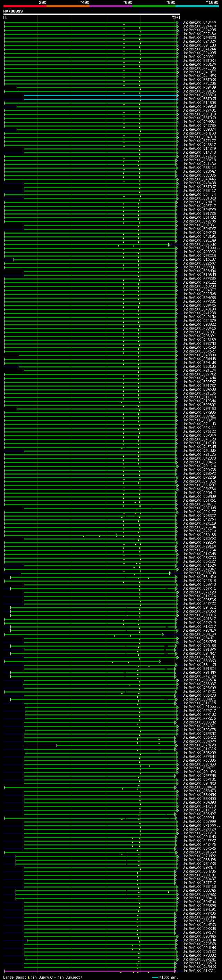Open hit UniRef100_Q43440
The width and height of the screenshot is (222, 980).
[x=199, y=23]
